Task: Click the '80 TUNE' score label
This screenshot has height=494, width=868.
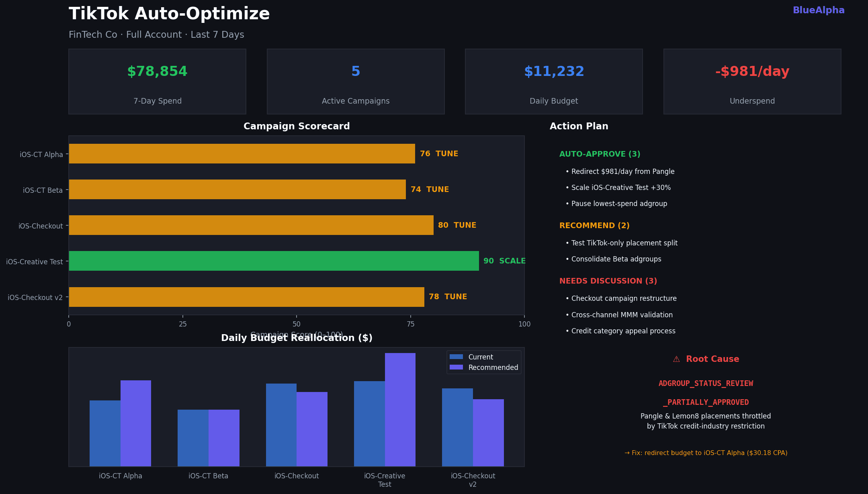Action: point(457,225)
